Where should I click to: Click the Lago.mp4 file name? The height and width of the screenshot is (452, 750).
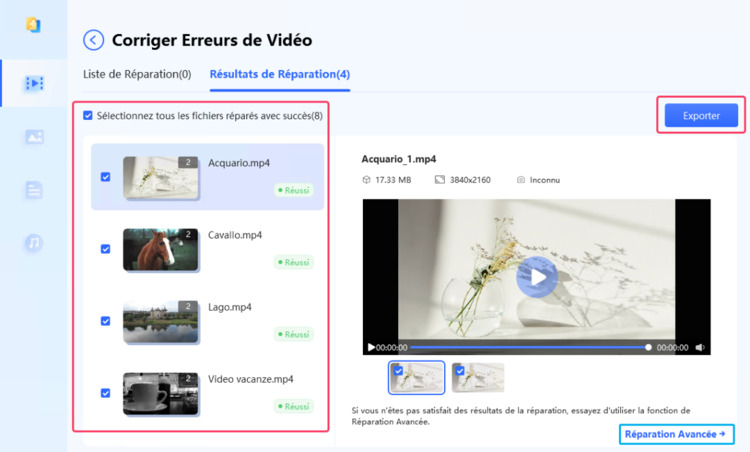coord(230,307)
